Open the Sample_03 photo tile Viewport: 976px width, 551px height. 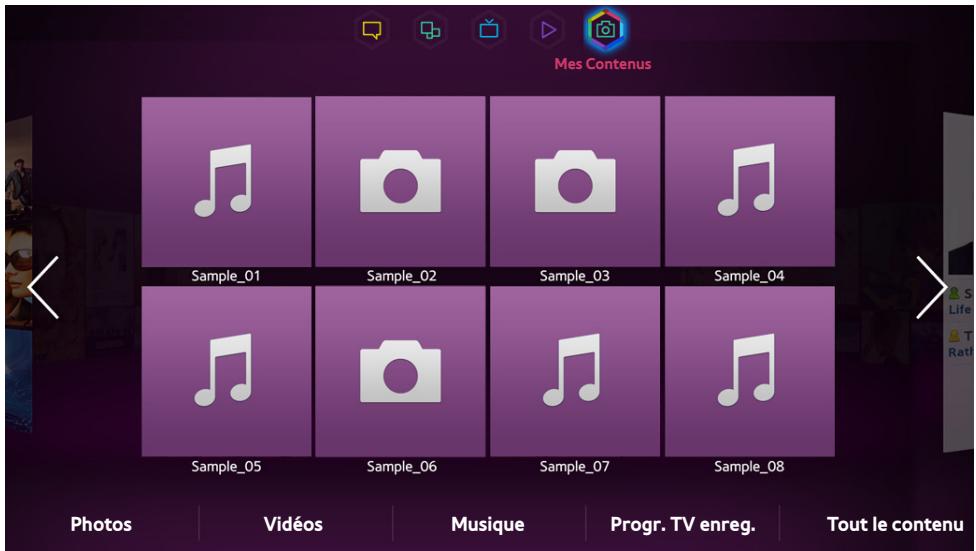coord(575,182)
